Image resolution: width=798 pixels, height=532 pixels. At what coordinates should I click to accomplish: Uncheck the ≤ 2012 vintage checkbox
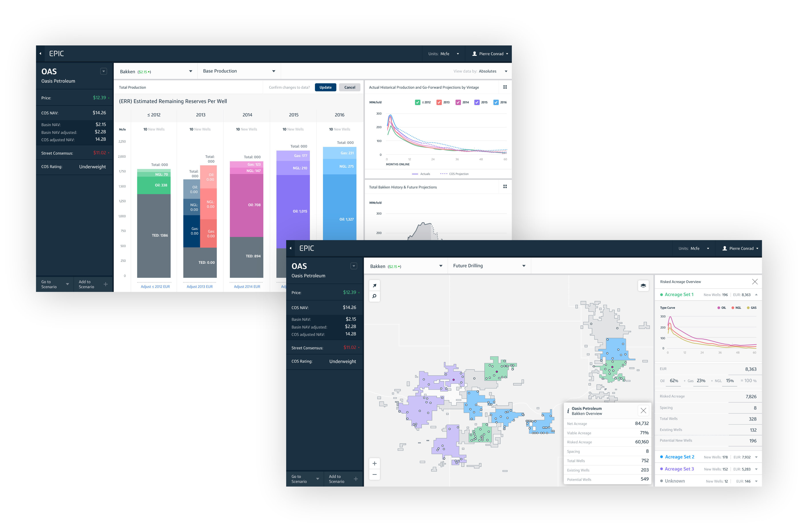coord(417,102)
